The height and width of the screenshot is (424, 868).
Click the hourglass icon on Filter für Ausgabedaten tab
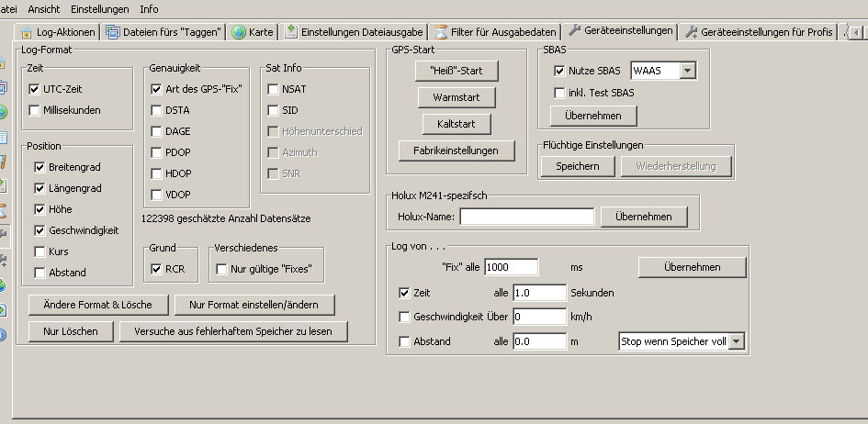click(442, 32)
